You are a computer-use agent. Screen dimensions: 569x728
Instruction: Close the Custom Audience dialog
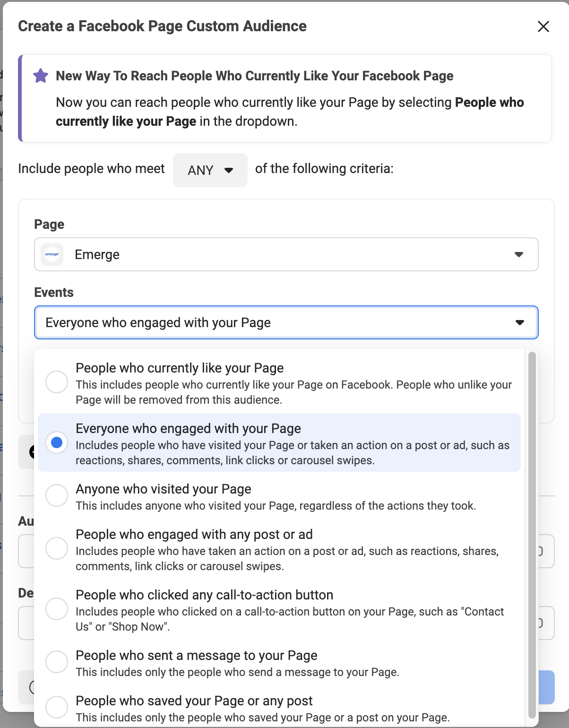tap(543, 26)
